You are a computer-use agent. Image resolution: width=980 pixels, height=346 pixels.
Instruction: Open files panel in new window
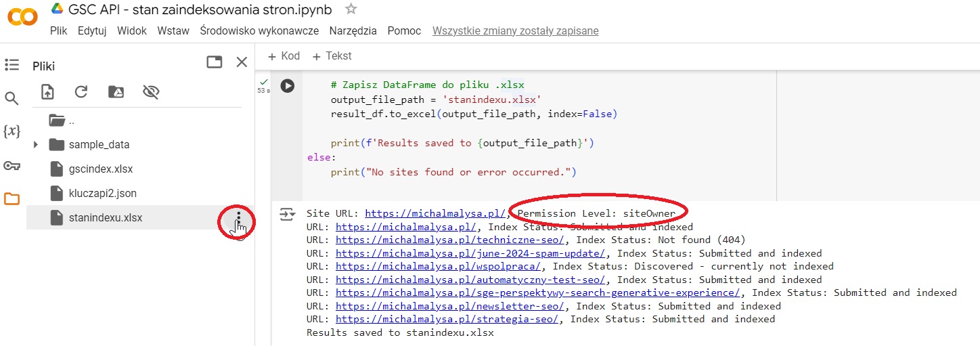(215, 62)
